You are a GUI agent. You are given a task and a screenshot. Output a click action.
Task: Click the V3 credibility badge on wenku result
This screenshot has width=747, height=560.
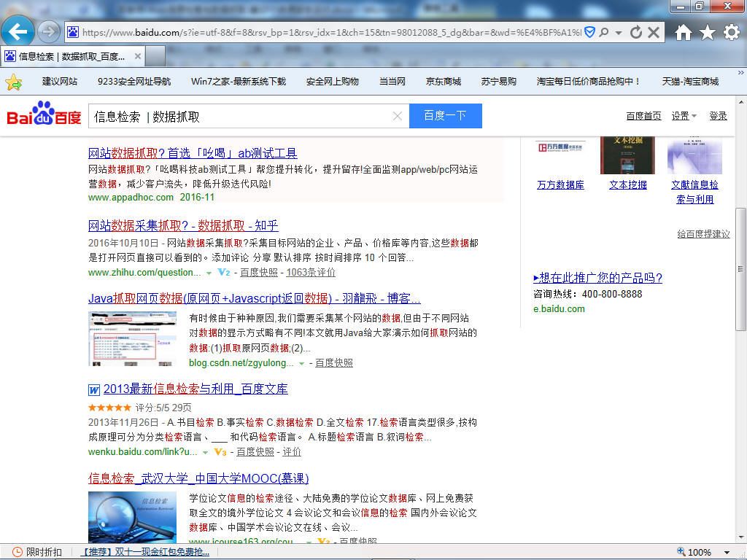point(220,452)
